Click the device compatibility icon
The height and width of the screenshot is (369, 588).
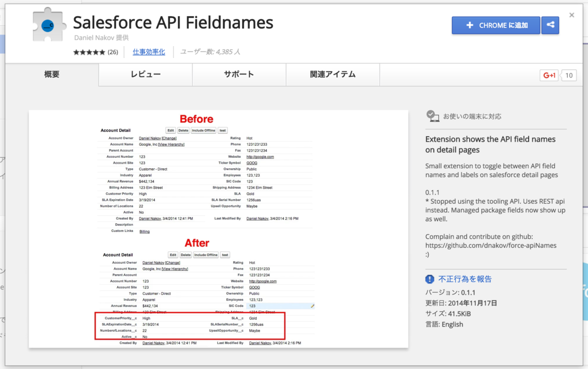[x=432, y=116]
